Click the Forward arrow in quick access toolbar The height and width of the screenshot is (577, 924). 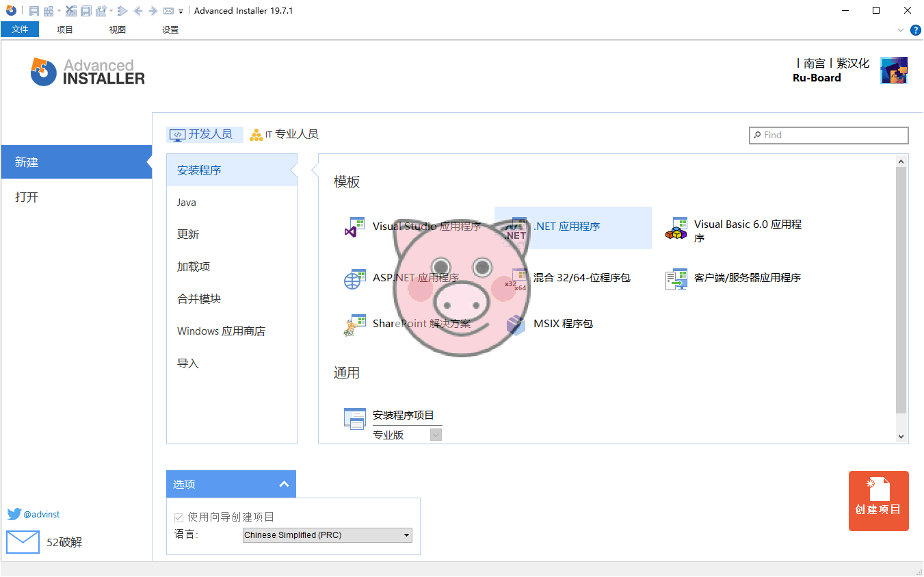tap(153, 11)
